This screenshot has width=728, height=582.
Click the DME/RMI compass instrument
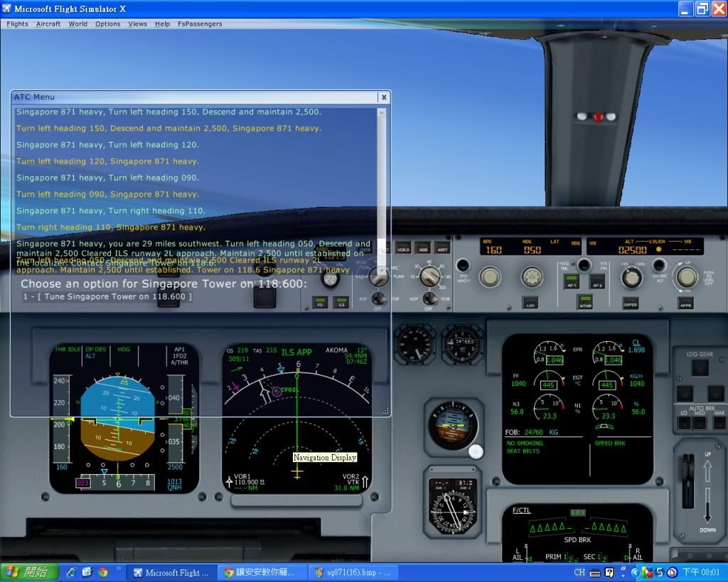coord(453,507)
